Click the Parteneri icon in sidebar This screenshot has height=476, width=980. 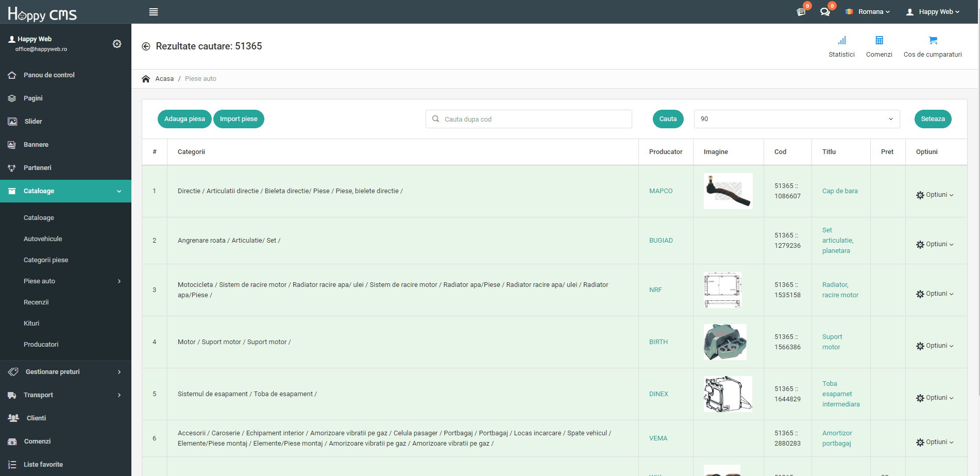[12, 168]
